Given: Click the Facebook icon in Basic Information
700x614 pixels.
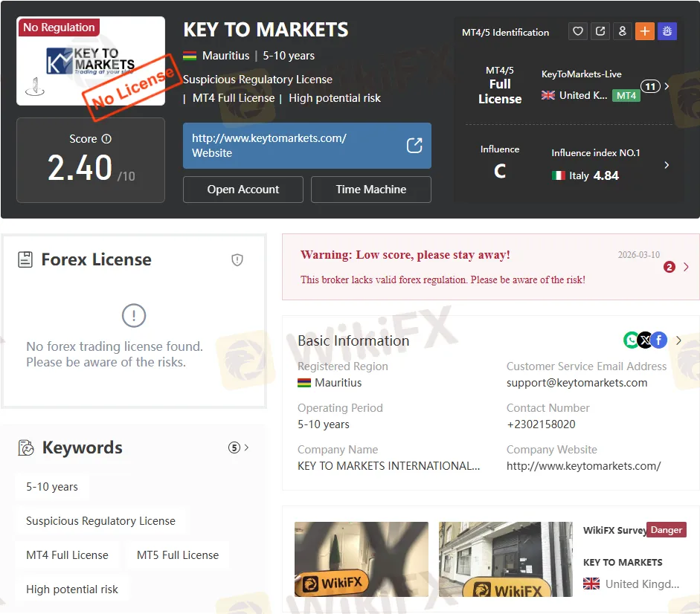Looking at the screenshot, I should tap(659, 340).
